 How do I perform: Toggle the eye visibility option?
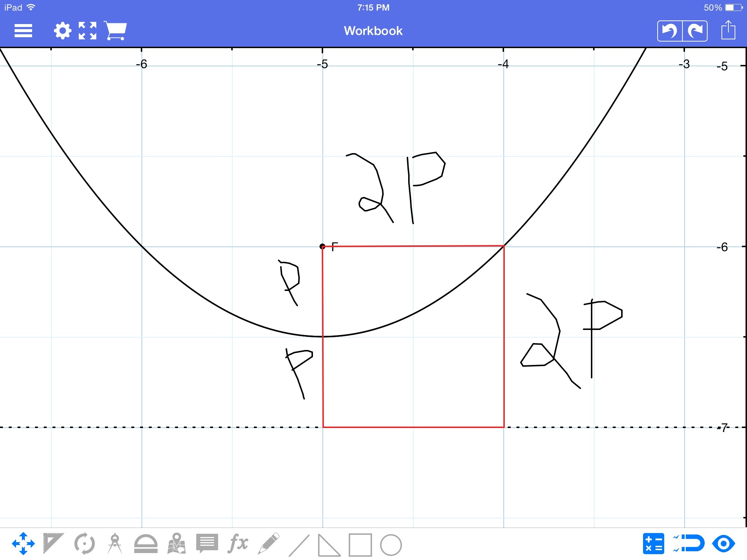coord(723,544)
